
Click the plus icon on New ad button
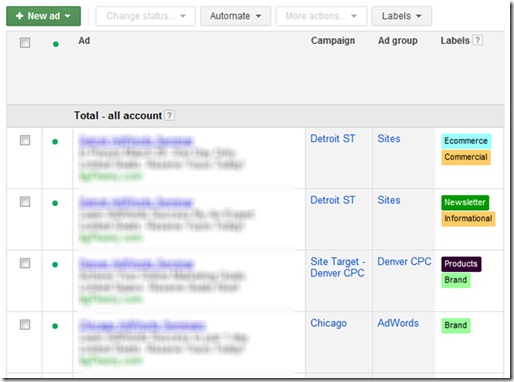click(19, 16)
